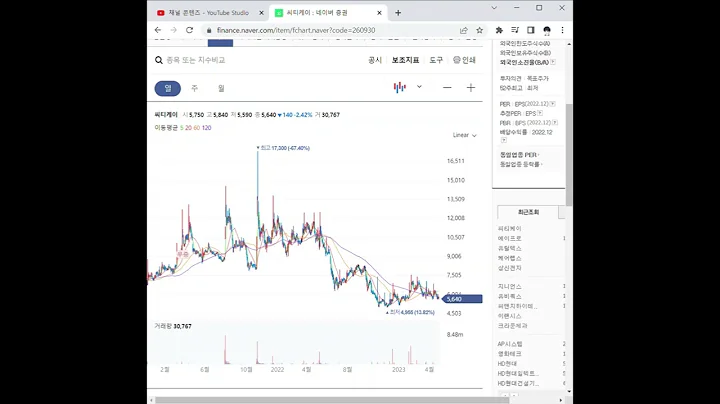The width and height of the screenshot is (720, 404).
Task: Close the 씨디케이 Naver finance tab
Action: pos(379,13)
